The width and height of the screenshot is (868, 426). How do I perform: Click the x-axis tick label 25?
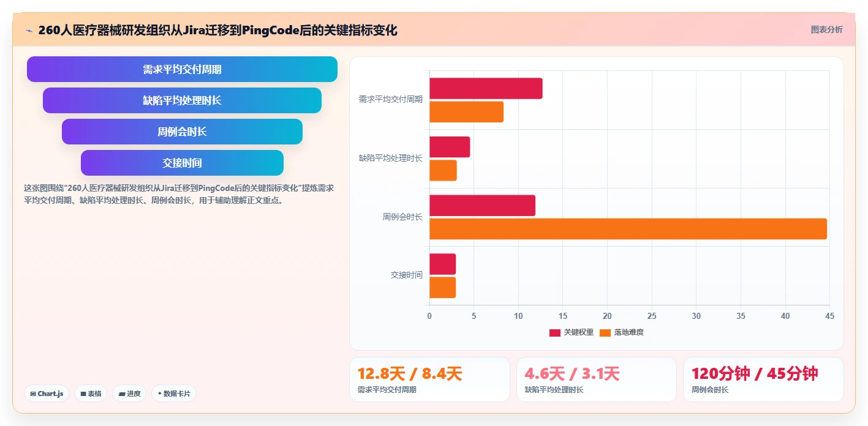[652, 316]
